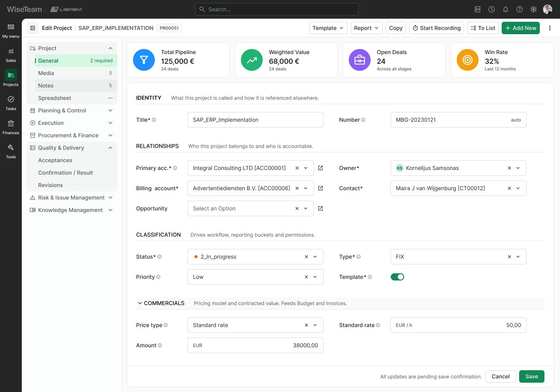Open Tools in left rail

pyautogui.click(x=11, y=151)
